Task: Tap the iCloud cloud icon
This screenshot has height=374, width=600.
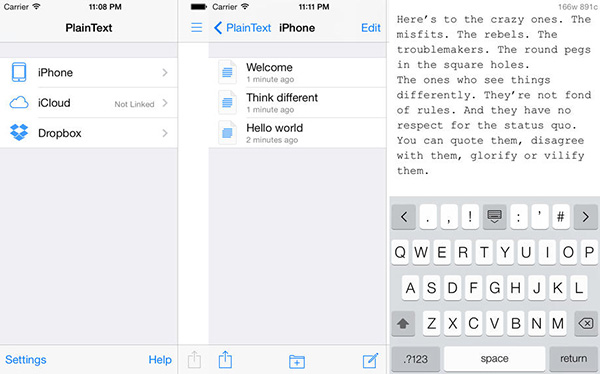Action: tap(19, 103)
